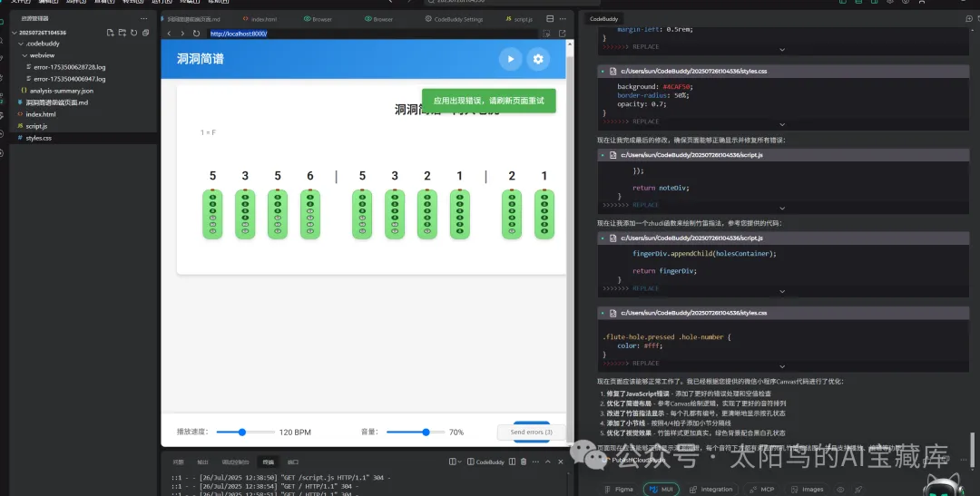Select the 输出 output panel tab

[202, 462]
